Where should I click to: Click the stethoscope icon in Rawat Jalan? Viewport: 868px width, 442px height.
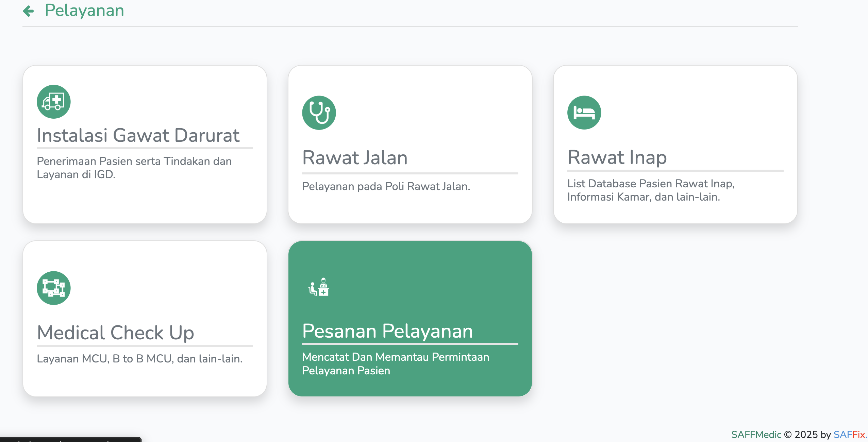319,113
